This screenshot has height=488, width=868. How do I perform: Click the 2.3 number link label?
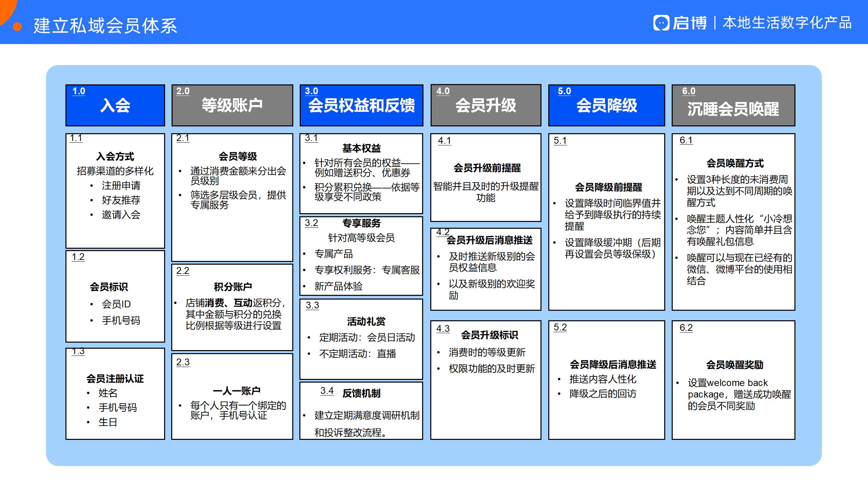tap(183, 362)
